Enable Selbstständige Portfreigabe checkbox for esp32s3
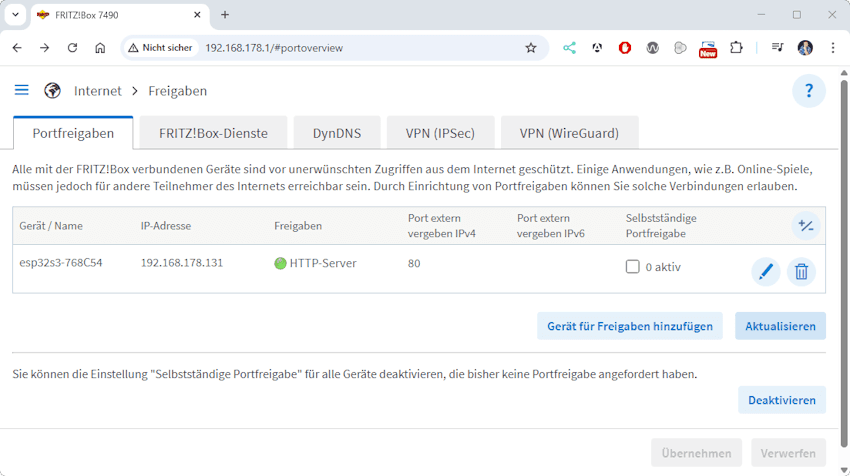Screen dimensions: 850x476 coord(632,267)
